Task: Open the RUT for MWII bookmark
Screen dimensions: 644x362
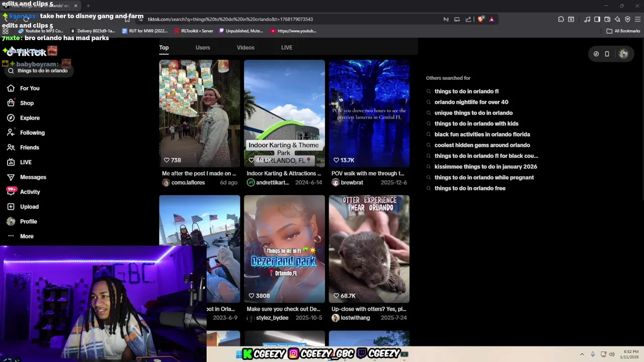Action: [x=145, y=31]
